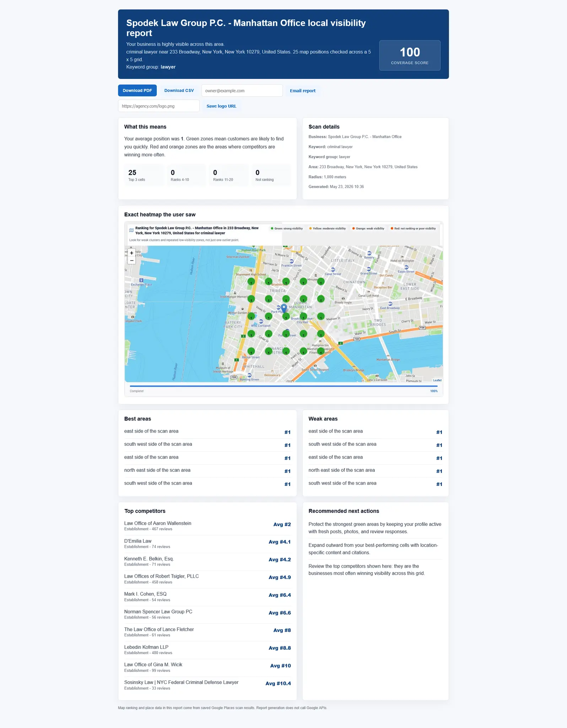Click 'north east side' row in Weak areas

376,471
